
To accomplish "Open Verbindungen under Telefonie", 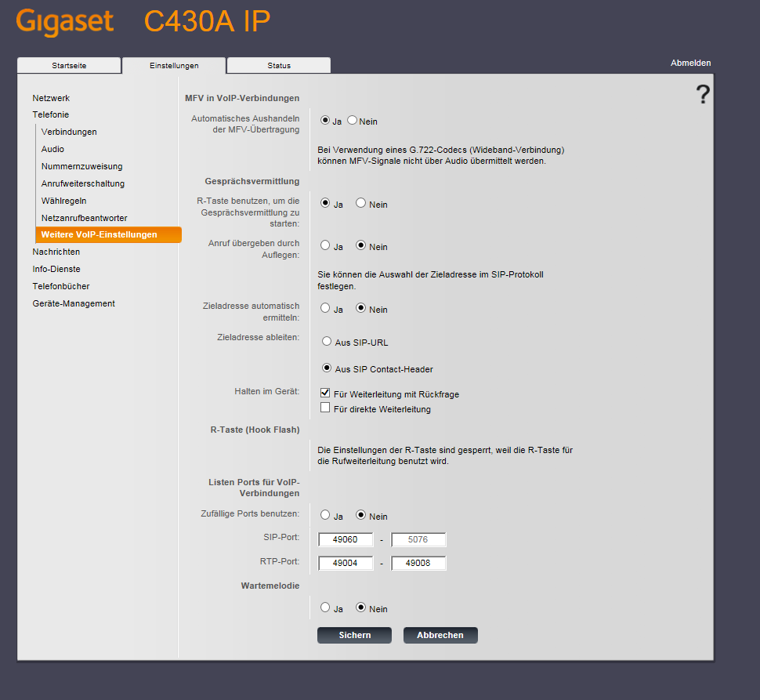I will coord(69,132).
